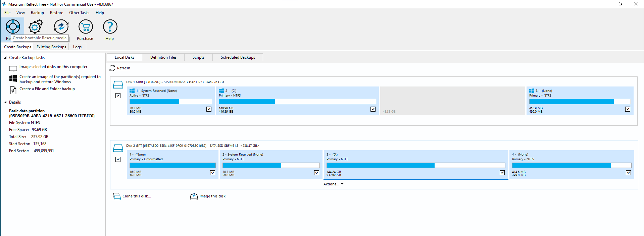Uncheck Disk 2 partition 4 checkbox
Image resolution: width=644 pixels, height=236 pixels.
coord(629,173)
